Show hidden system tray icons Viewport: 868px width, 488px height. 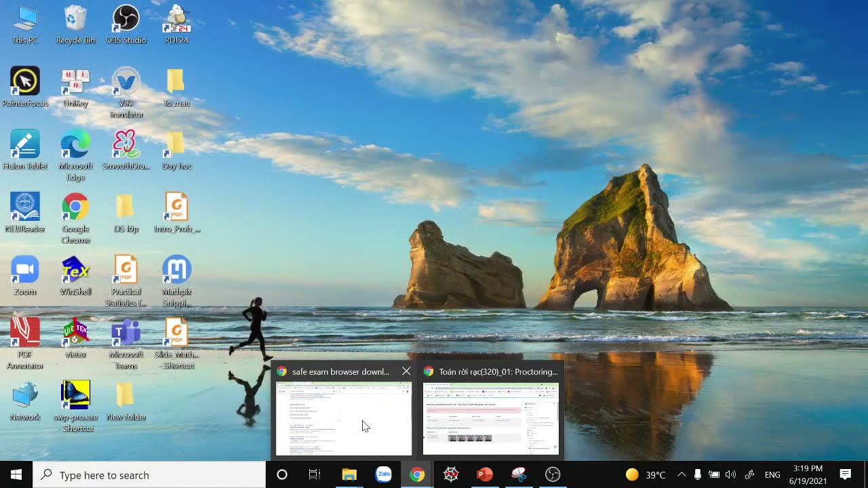[x=682, y=474]
